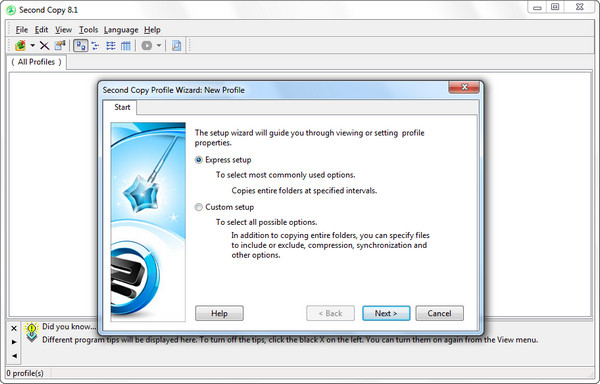Open the log viewer magnifier icon

tap(176, 46)
